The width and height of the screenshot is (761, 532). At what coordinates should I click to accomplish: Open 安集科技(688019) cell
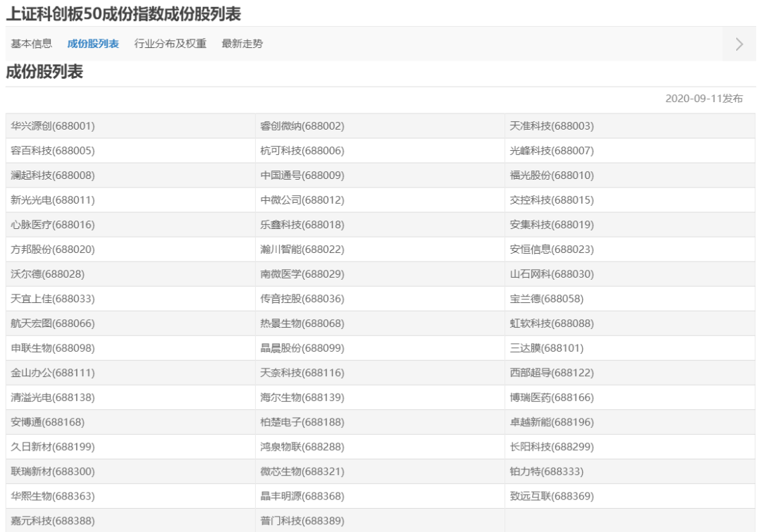point(552,225)
